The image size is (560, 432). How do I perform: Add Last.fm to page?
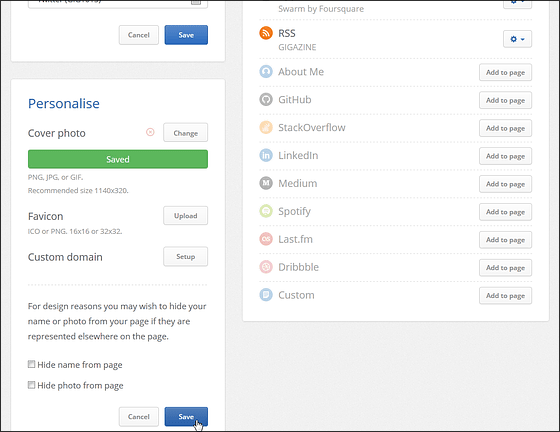coord(505,239)
